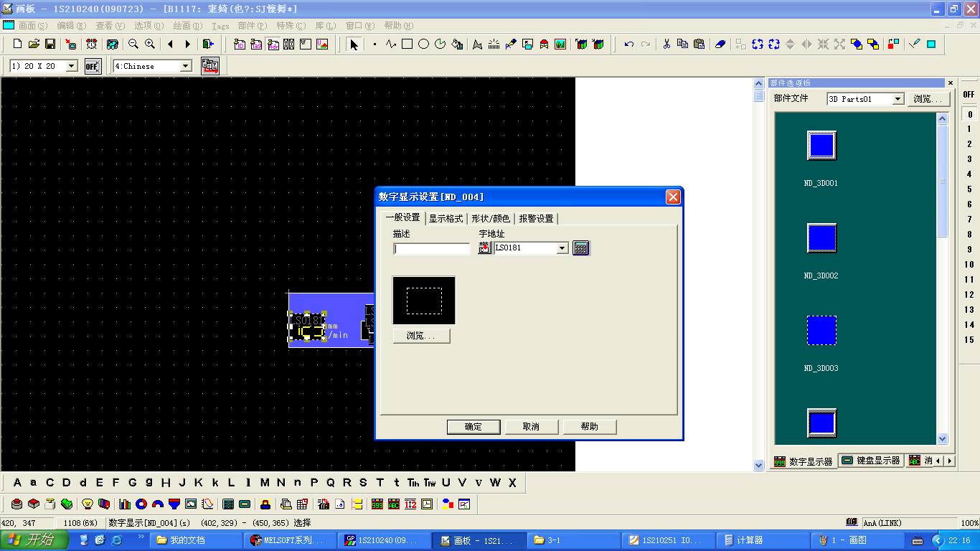Click the Save file icon in toolbar
980x551 pixels.
(50, 44)
